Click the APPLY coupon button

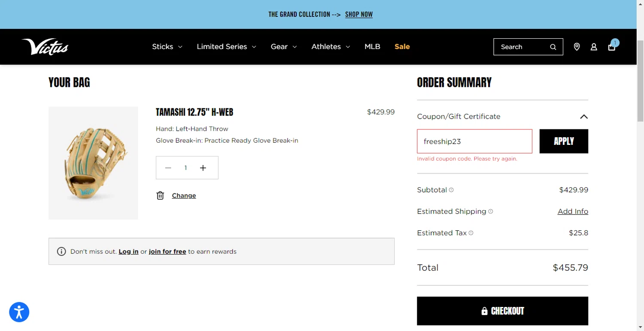pyautogui.click(x=564, y=141)
